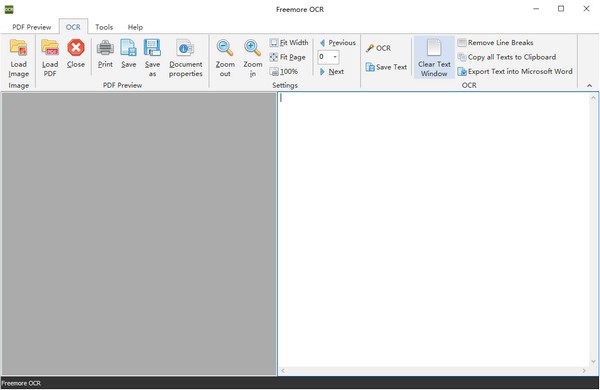Go to Previous page
Screen dimensions: 600x390
(x=338, y=42)
